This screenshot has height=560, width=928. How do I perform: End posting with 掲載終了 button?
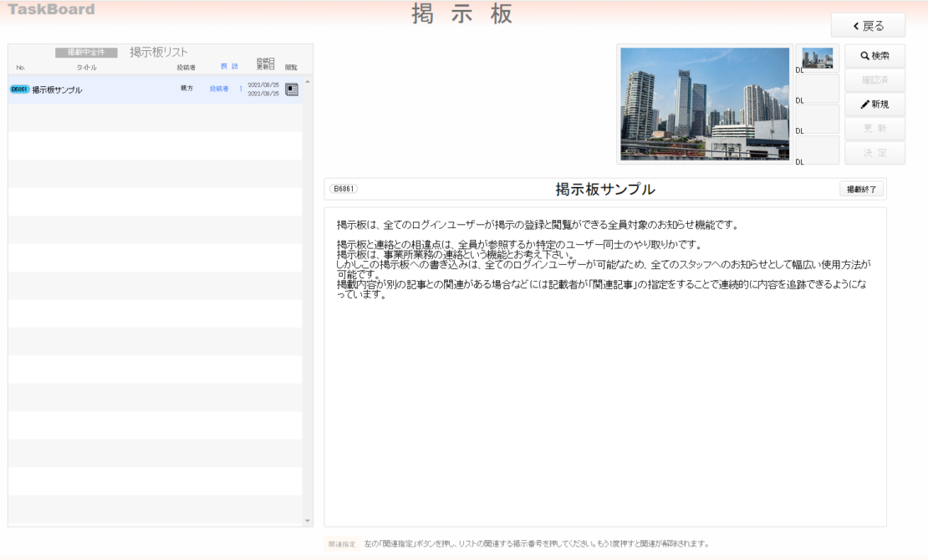861,190
